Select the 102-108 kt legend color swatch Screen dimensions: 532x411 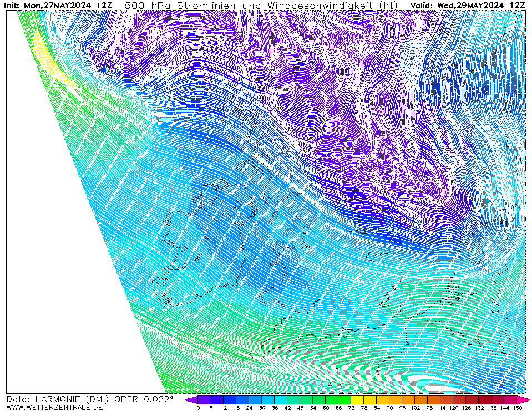pos(422,400)
